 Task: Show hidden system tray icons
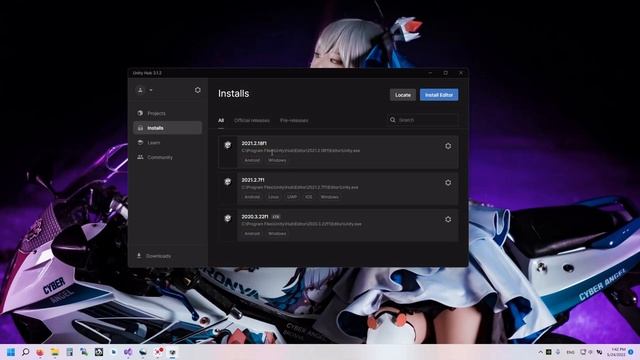pos(540,352)
